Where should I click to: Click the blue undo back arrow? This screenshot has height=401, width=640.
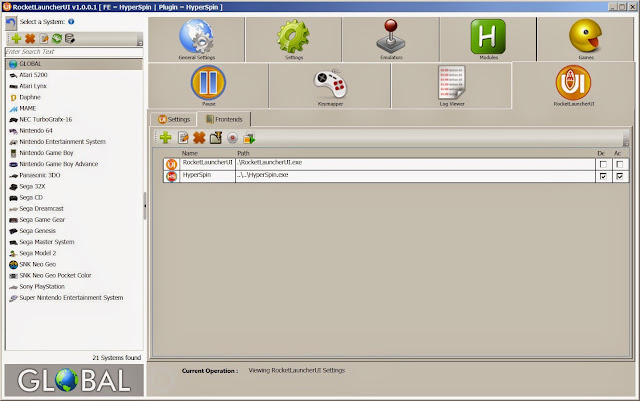click(11, 23)
